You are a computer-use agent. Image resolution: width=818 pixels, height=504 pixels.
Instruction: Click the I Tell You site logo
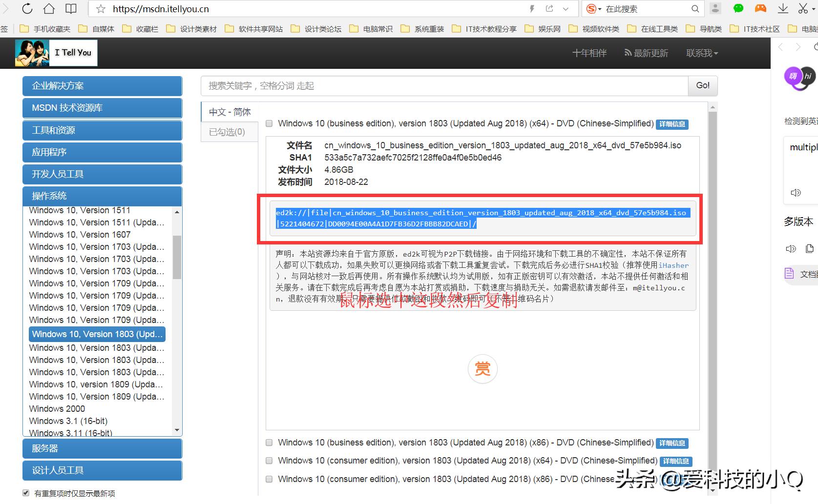tap(56, 53)
